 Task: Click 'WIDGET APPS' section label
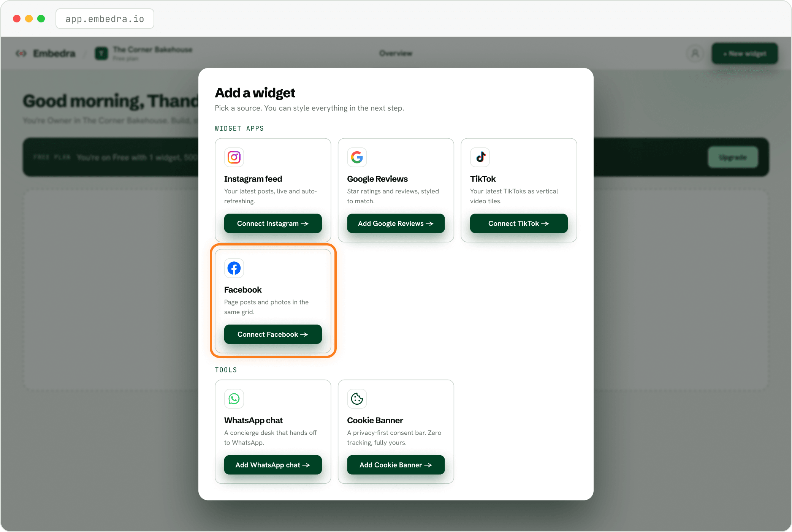[239, 128]
